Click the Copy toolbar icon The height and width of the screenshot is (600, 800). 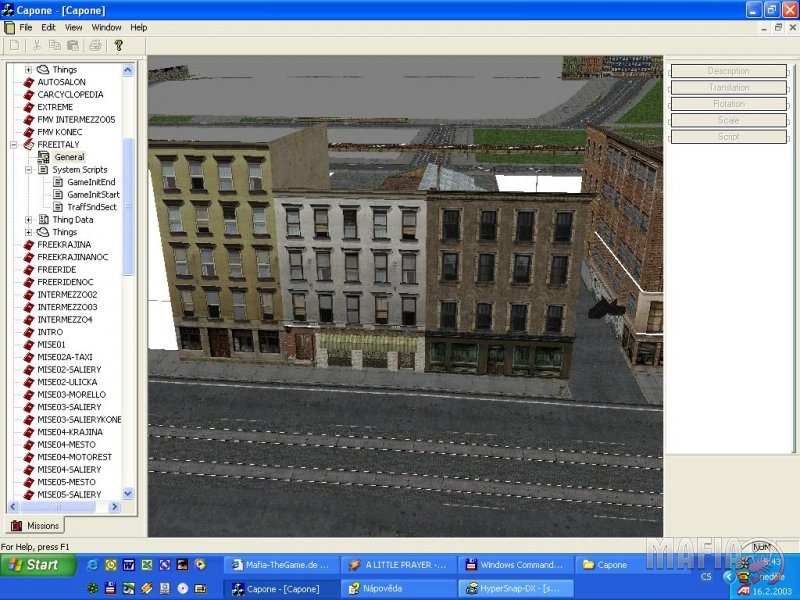click(54, 45)
